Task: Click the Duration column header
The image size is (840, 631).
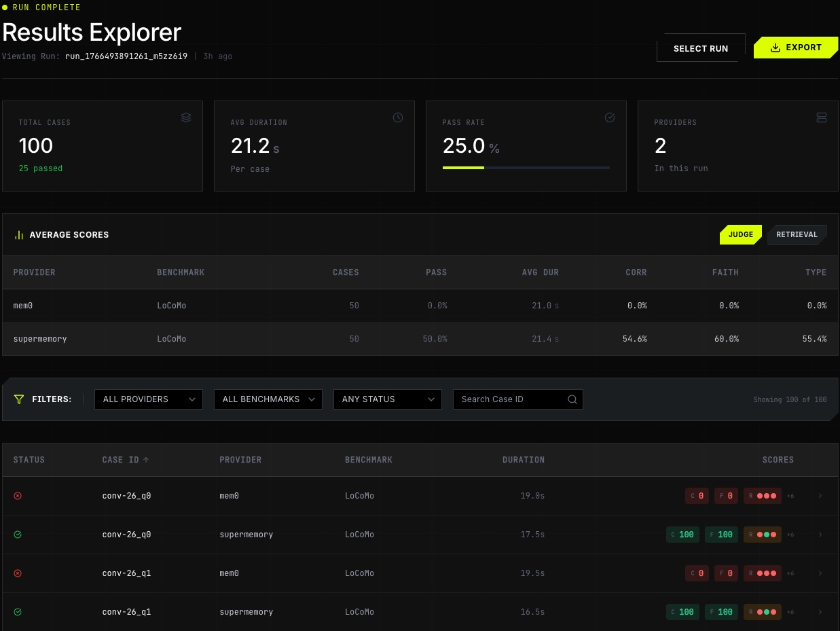Action: click(x=524, y=460)
